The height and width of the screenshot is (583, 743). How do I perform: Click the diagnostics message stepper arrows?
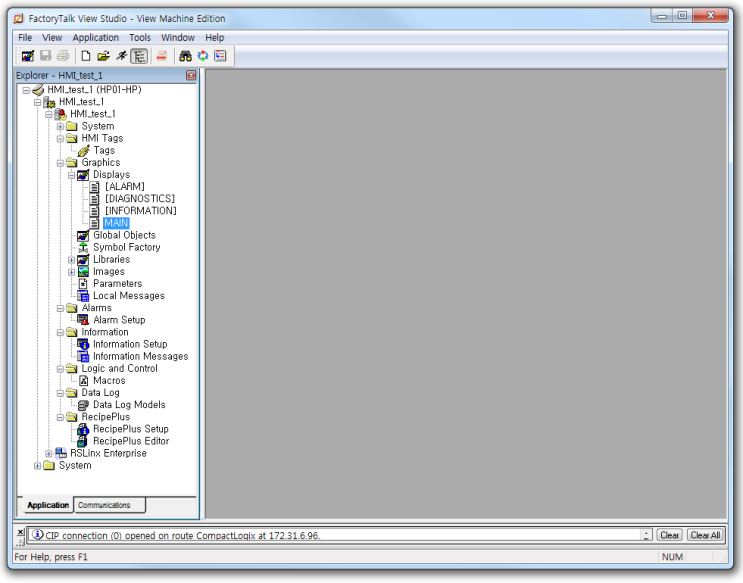647,535
